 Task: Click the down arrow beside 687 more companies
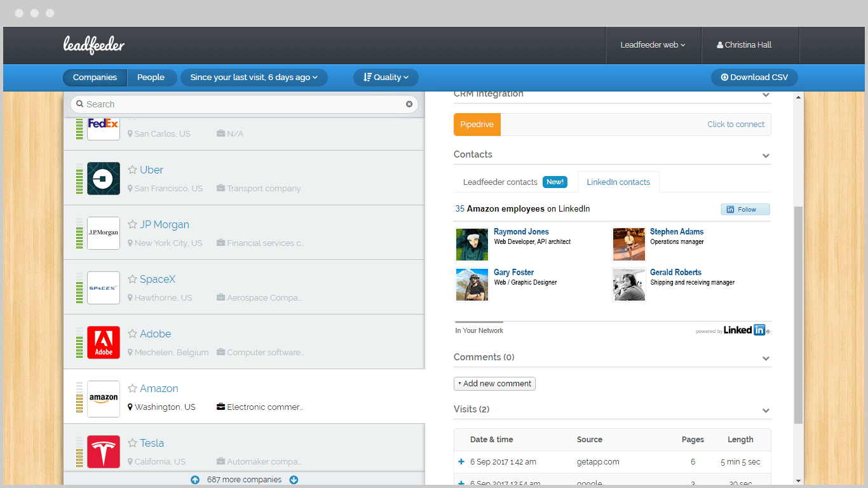pos(294,480)
